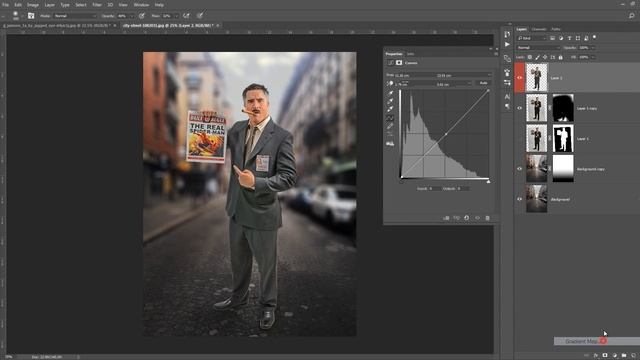Select on-image adjustment hand tool
The height and width of the screenshot is (360, 640).
tap(390, 84)
